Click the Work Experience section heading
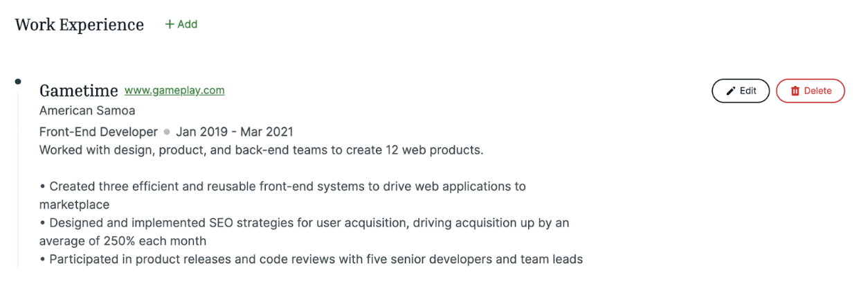Image resolution: width=868 pixels, height=295 pixels. pos(80,25)
